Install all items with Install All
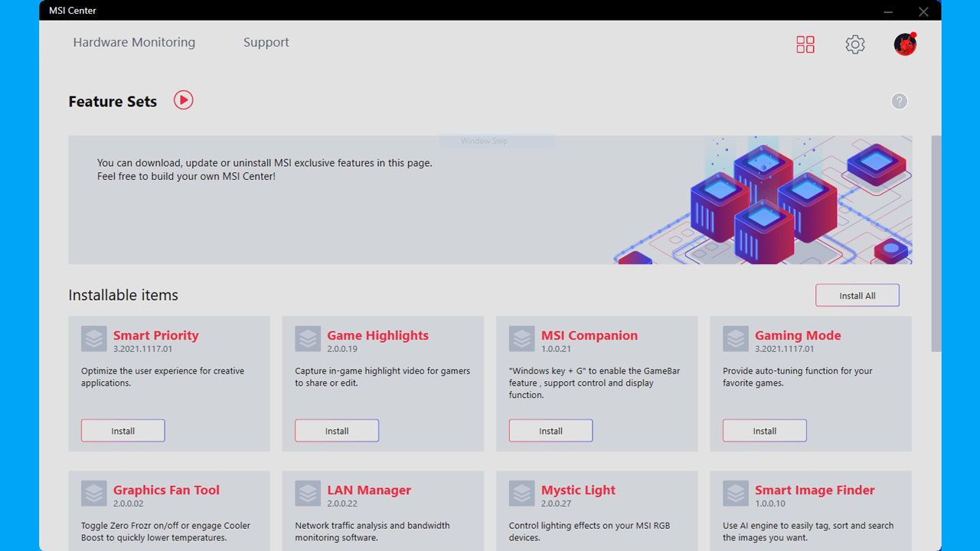This screenshot has height=551, width=980. pyautogui.click(x=857, y=295)
